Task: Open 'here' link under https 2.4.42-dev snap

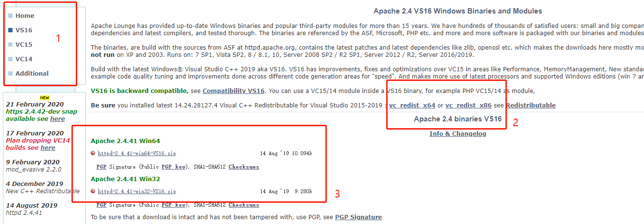Action: click(x=57, y=119)
